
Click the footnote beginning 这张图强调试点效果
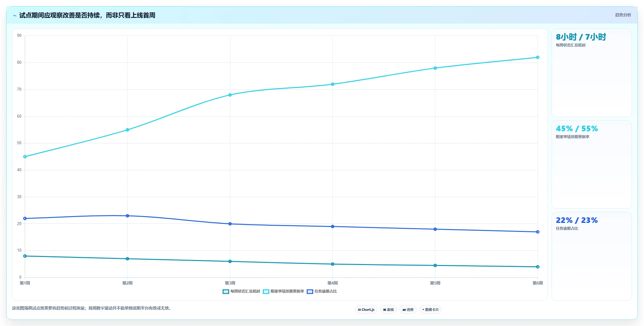[92, 308]
